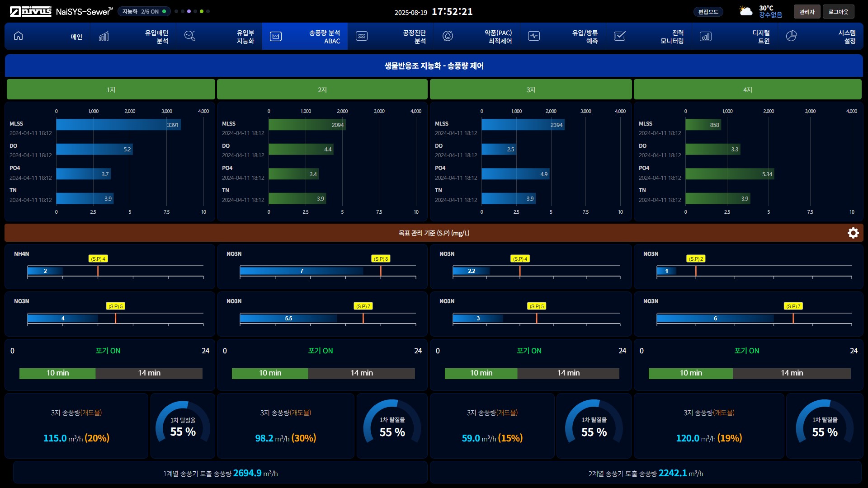The width and height of the screenshot is (868, 488).
Task: Click the 디지털 트윈 chart icon
Action: point(706,36)
